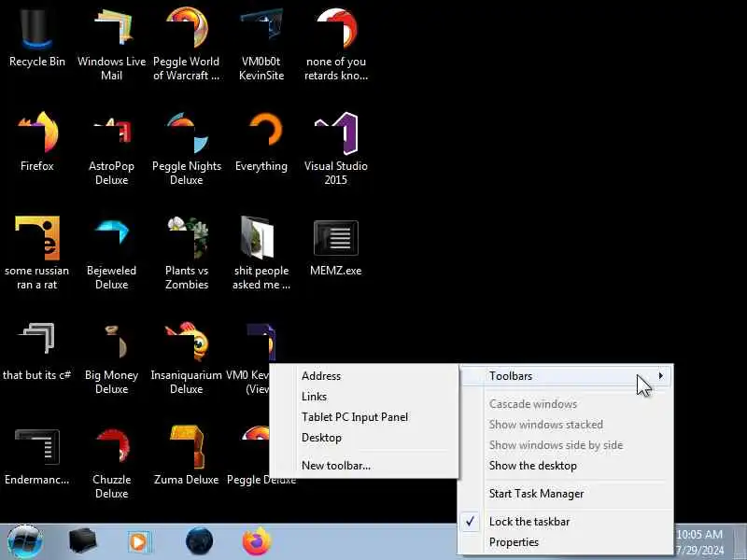
Task: Enable the Links toolbar
Action: (364, 396)
